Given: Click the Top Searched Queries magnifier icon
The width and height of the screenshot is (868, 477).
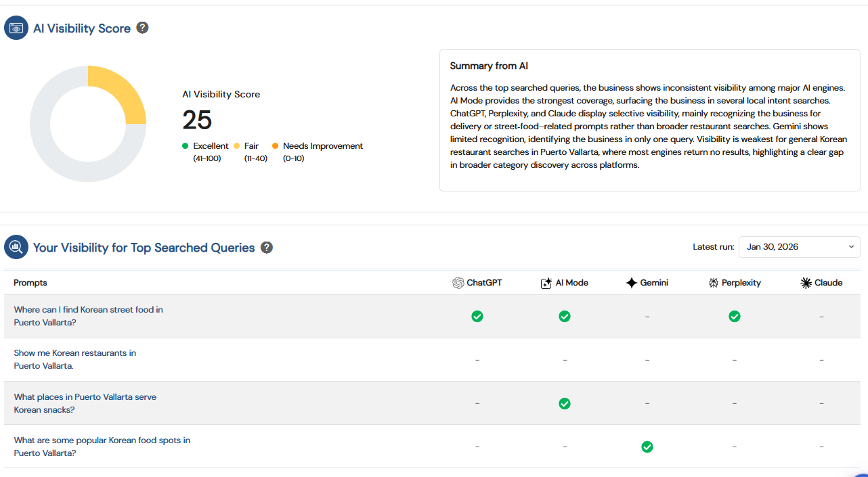Looking at the screenshot, I should coord(16,248).
